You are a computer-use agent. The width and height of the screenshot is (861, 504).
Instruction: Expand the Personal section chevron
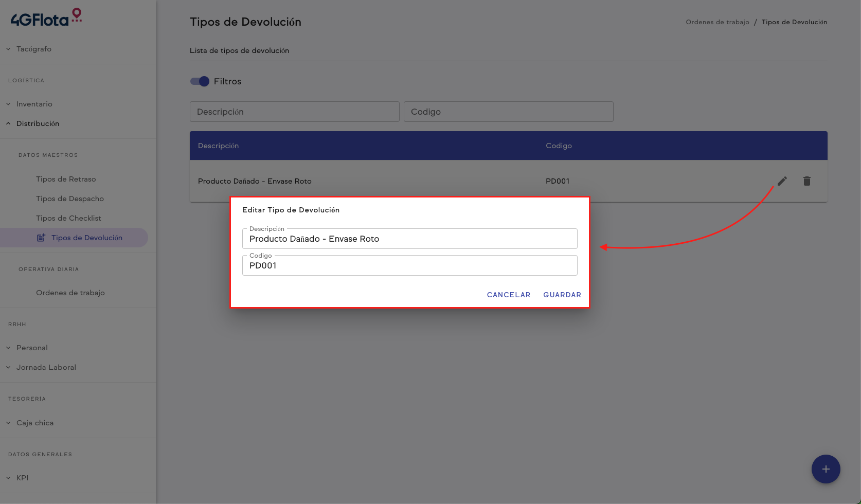coord(8,348)
